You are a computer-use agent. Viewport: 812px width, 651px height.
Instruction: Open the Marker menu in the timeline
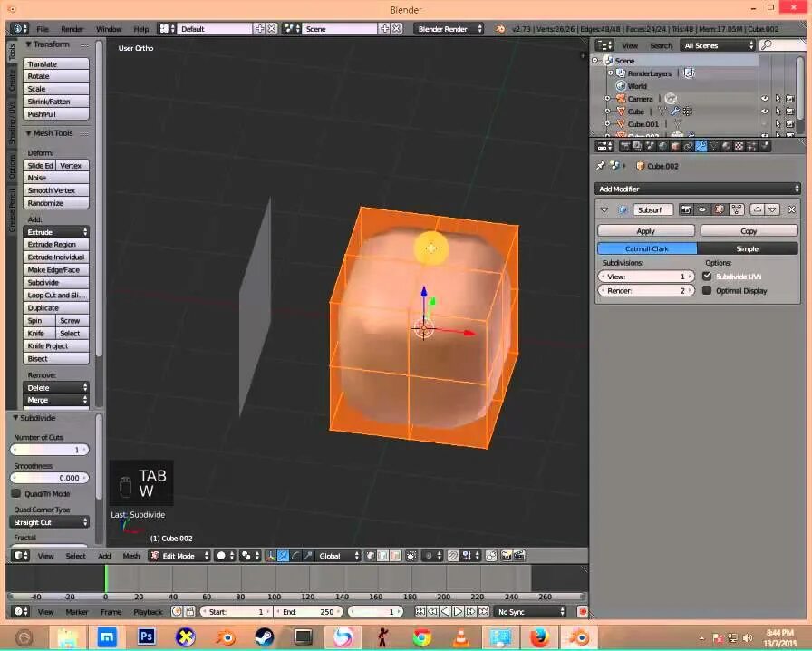77,612
